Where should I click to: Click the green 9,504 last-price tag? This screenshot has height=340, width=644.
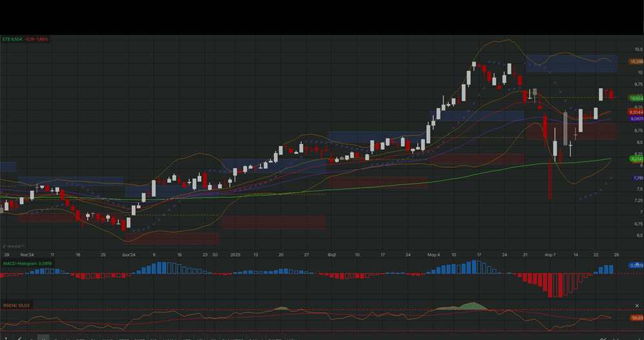(x=636, y=98)
